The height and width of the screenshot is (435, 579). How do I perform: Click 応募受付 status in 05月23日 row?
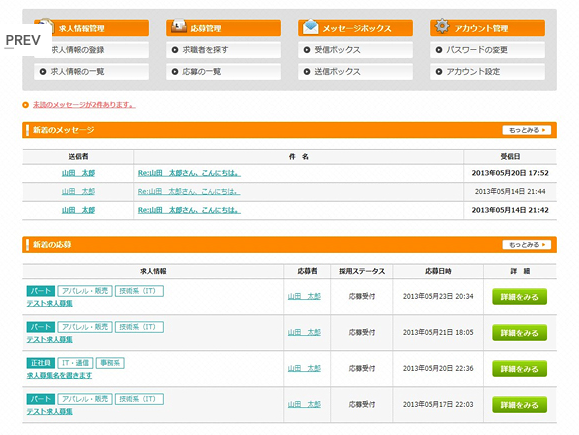pos(362,296)
